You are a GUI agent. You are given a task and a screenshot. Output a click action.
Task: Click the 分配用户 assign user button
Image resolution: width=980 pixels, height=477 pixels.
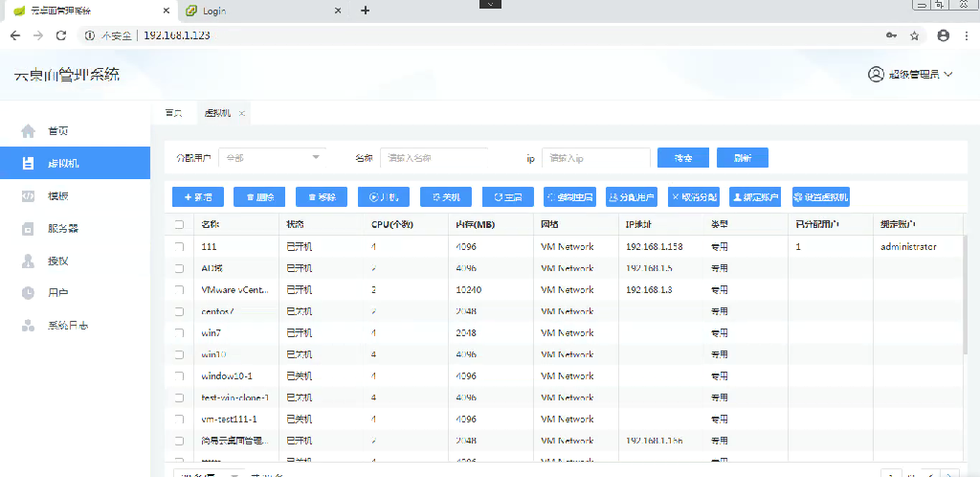click(632, 197)
